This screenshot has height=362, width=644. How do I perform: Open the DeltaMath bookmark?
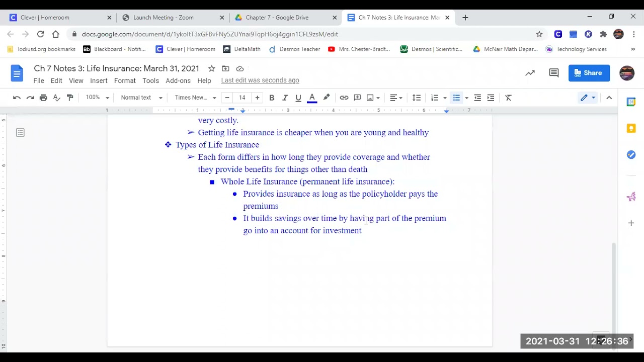[242, 49]
